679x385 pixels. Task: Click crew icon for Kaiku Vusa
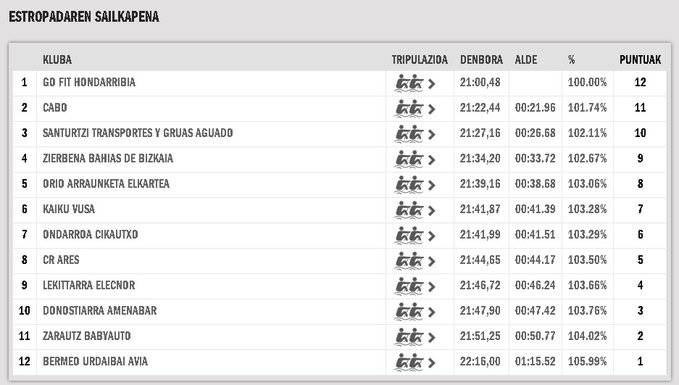coord(409,210)
